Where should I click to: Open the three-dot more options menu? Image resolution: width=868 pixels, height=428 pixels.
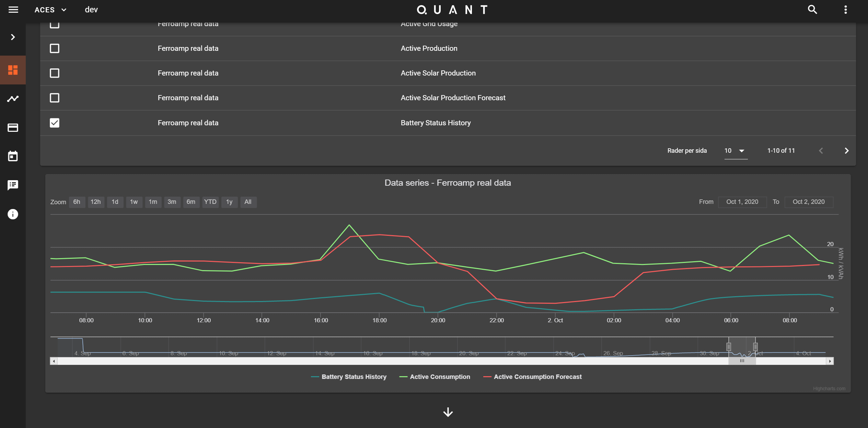click(x=845, y=10)
